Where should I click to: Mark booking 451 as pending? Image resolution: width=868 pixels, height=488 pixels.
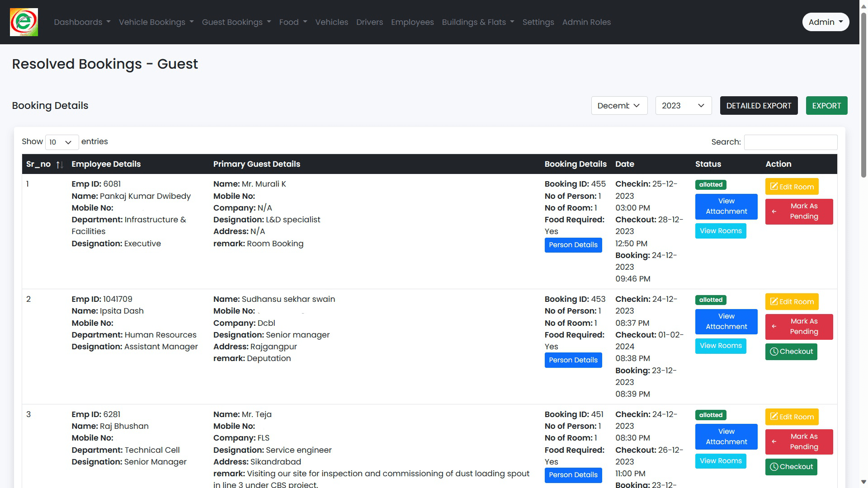[x=799, y=441]
